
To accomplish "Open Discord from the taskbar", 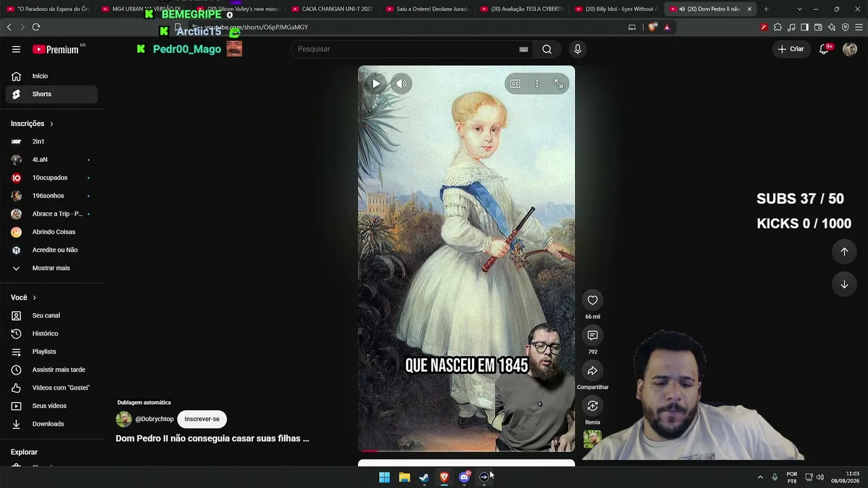I will coord(464,477).
